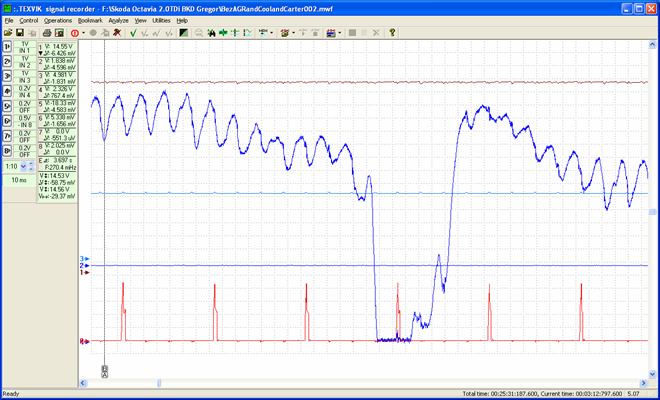Click the horizontal scrollbar right arrow

(x=643, y=383)
